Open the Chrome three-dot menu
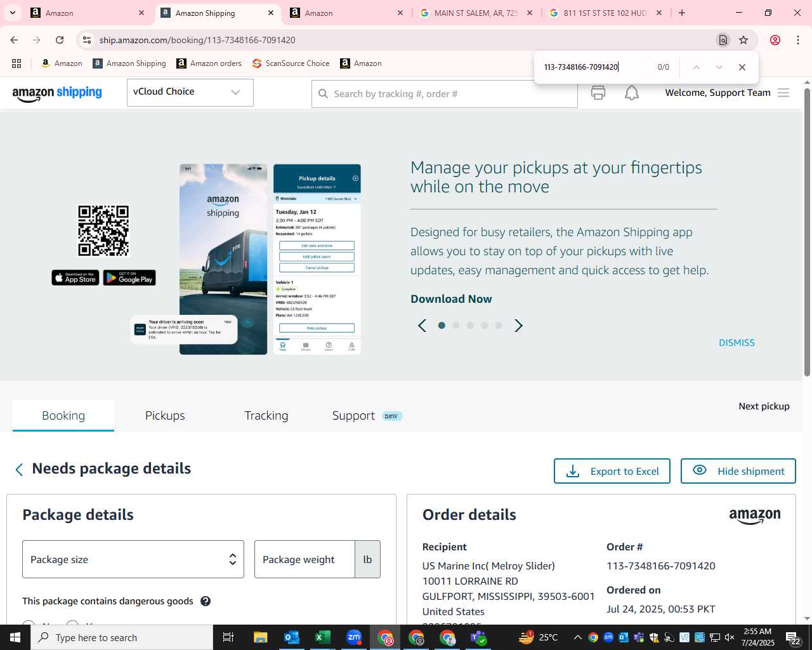The width and height of the screenshot is (812, 650). coord(798,40)
